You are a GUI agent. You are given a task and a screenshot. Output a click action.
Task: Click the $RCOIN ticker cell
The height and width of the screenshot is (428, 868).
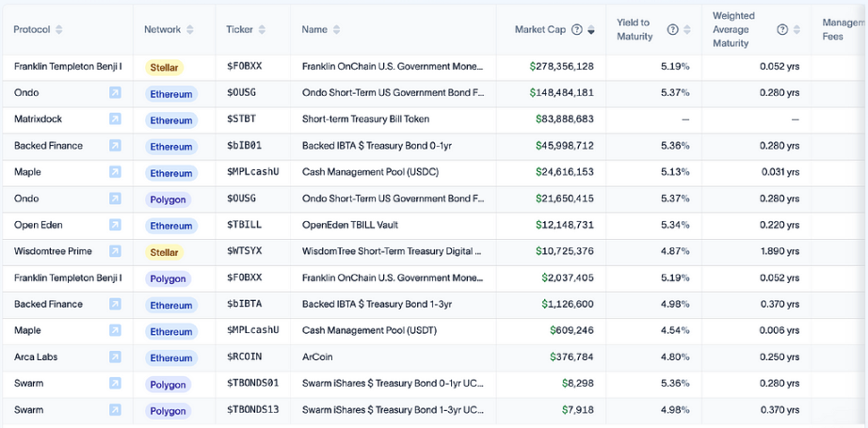(244, 357)
